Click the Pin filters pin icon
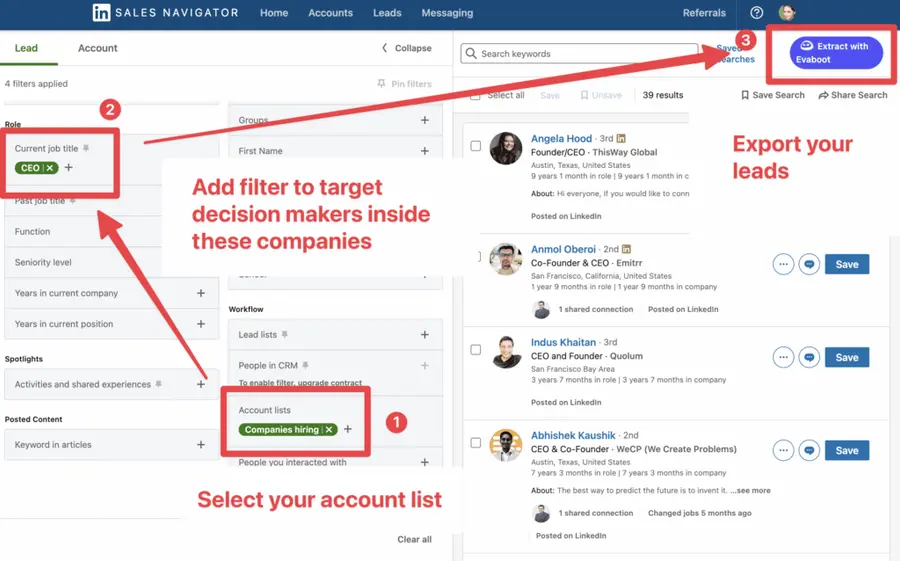Screen dimensions: 900x561 click(x=381, y=84)
